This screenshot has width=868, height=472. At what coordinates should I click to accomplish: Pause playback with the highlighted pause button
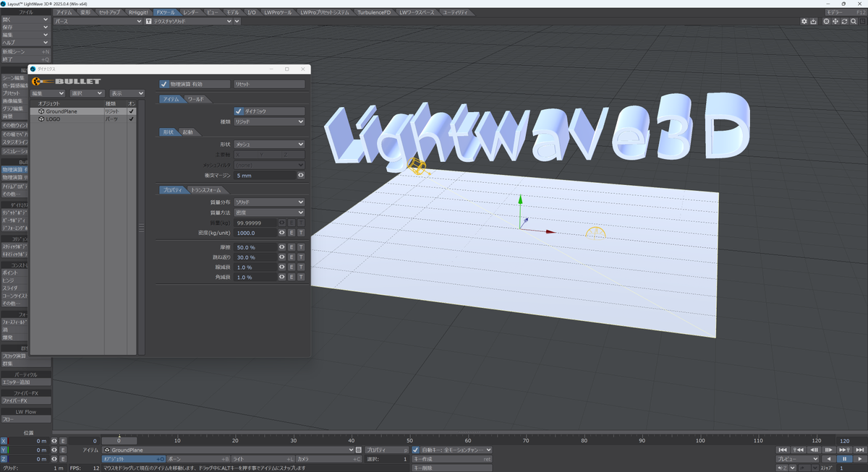845,459
